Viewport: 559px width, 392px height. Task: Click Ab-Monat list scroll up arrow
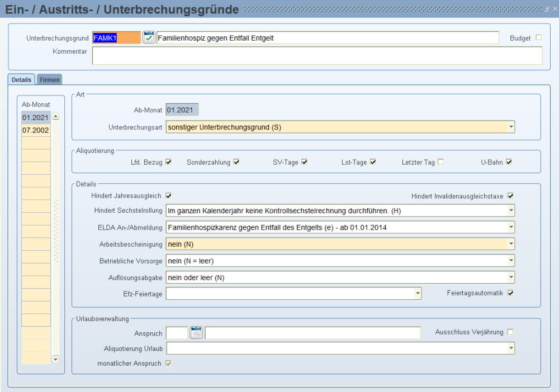pyautogui.click(x=55, y=116)
